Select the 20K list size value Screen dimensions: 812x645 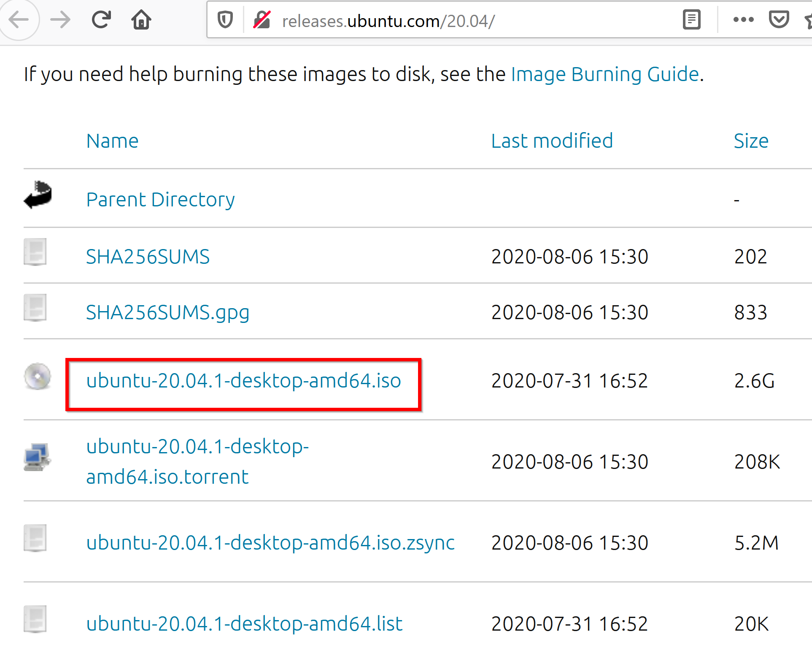click(x=751, y=624)
